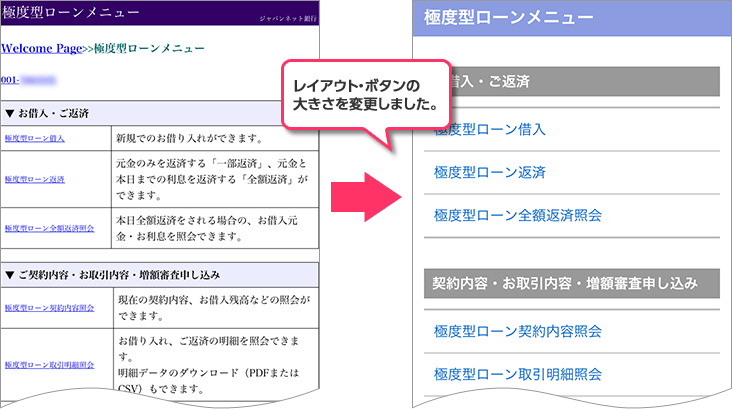Open small 極度型ローン借入 link in left table
Screen dimensions: 732x409
[x=35, y=138]
